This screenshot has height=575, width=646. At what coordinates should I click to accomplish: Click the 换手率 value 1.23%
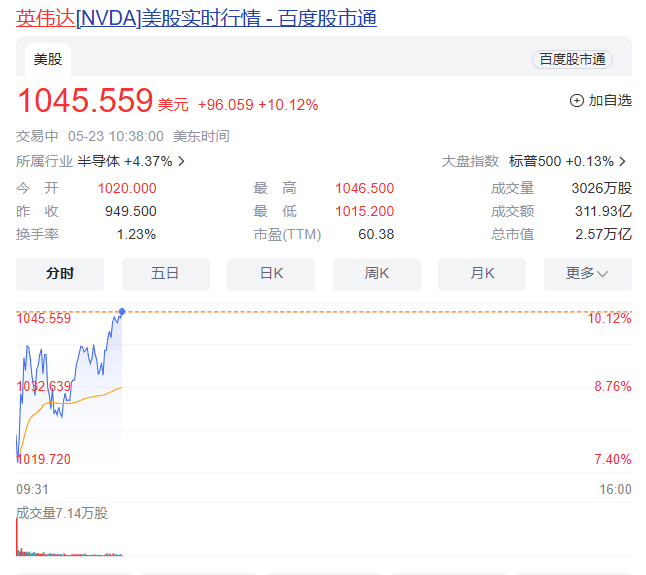click(x=136, y=235)
